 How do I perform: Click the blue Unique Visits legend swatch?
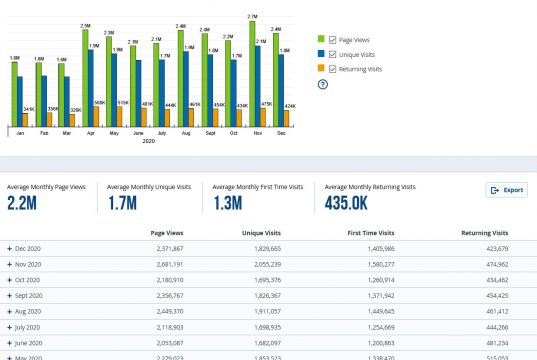pos(321,53)
